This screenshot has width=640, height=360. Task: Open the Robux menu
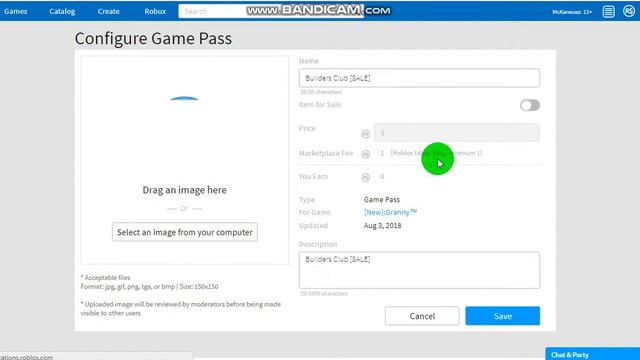pos(155,11)
